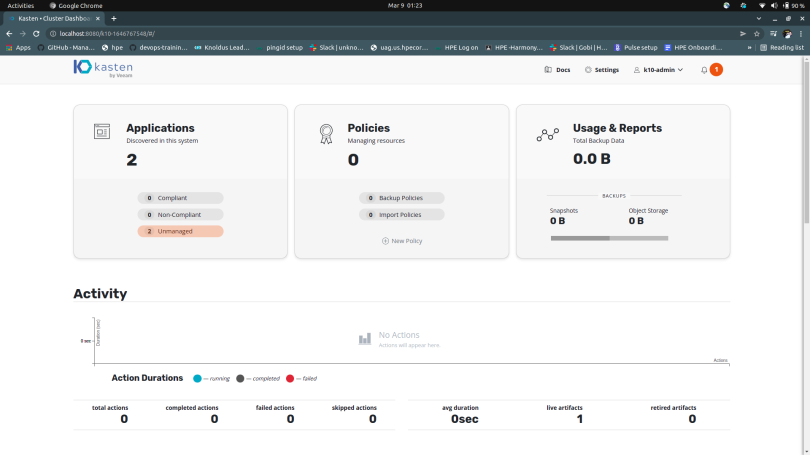810x455 pixels.
Task: Click the k10-admin user icon
Action: coord(637,70)
